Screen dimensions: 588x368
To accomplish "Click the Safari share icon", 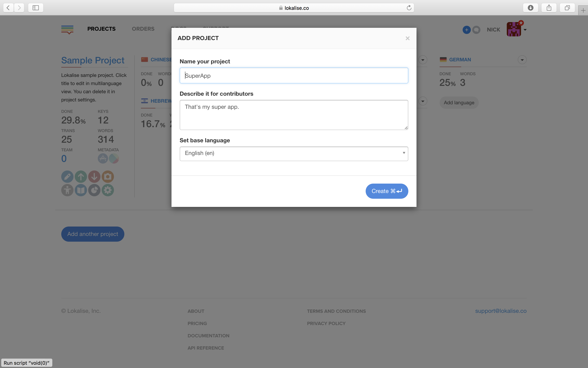I will [x=549, y=8].
